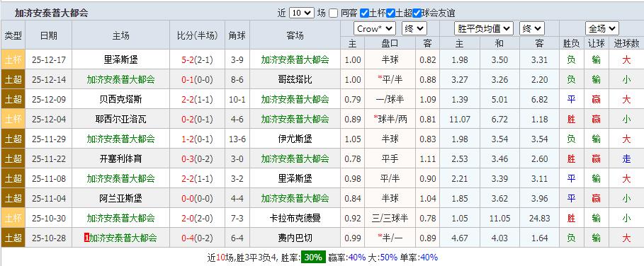The height and width of the screenshot is (266, 644).
Task: Click the 让球 column header
Action: 596,43
